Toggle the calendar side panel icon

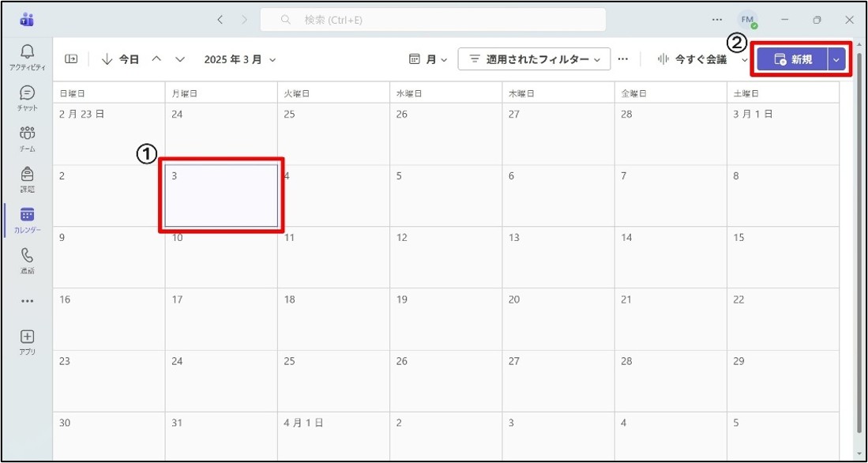tap(71, 59)
